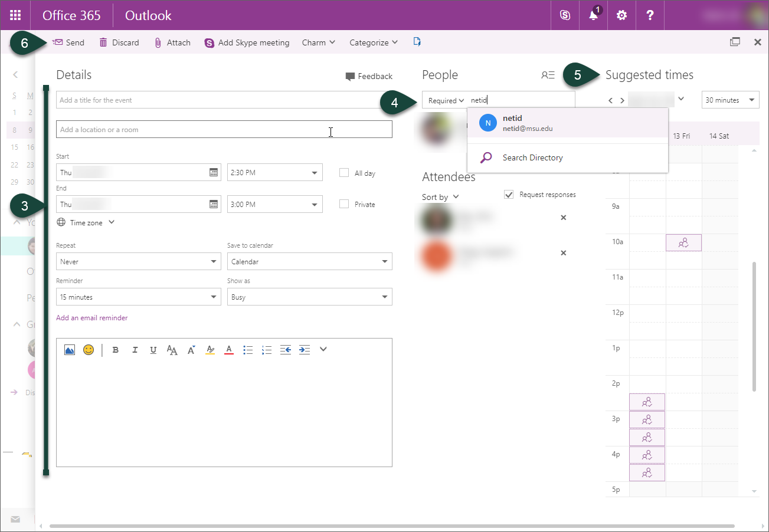Uncheck Request responses
The image size is (769, 532).
(509, 195)
